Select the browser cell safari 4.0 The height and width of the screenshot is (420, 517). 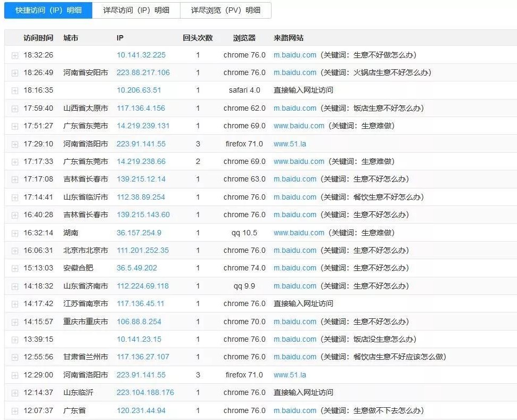coord(244,90)
